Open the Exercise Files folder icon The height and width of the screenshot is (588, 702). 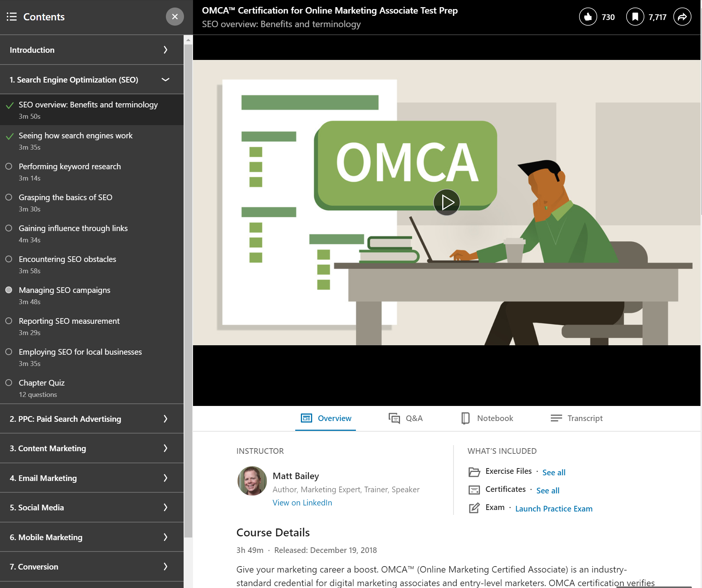pos(474,471)
